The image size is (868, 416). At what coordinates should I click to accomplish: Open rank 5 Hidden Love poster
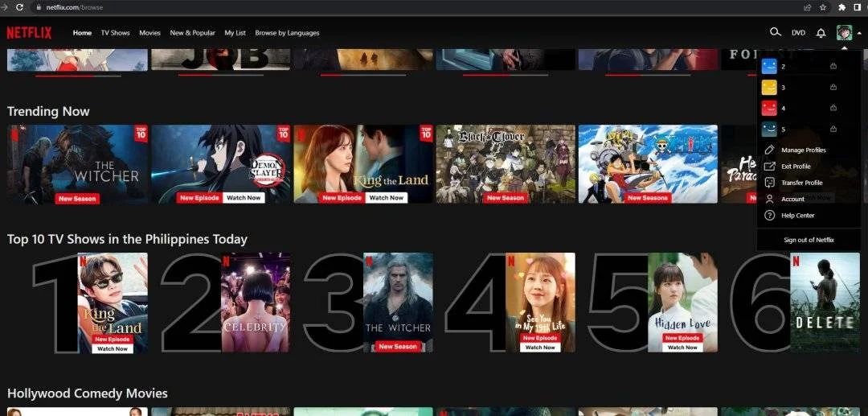682,303
